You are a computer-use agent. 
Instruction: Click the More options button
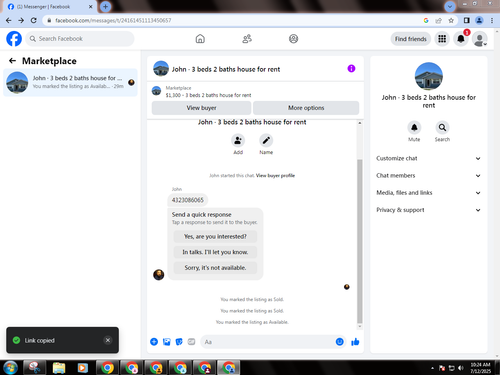(x=306, y=108)
